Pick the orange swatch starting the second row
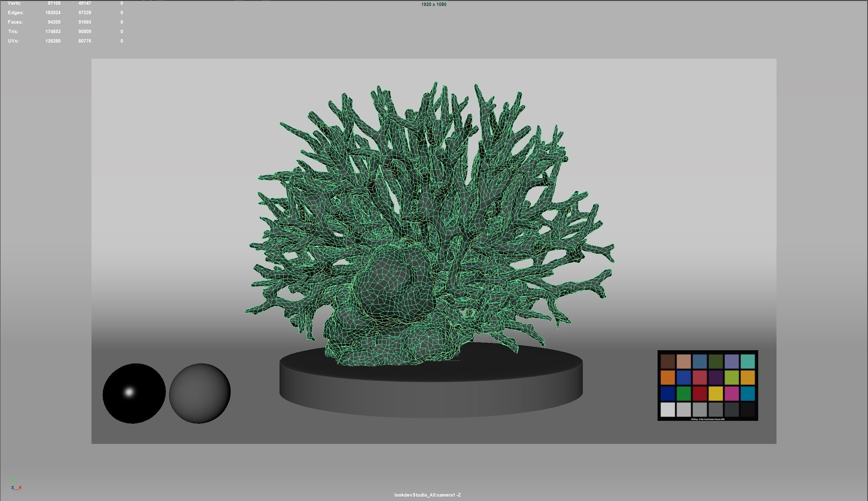 (x=668, y=377)
